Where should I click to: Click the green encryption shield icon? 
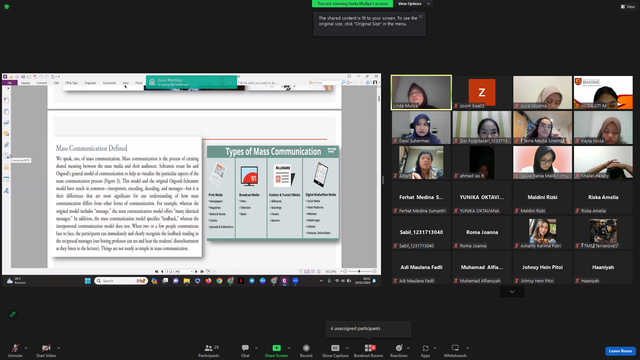pyautogui.click(x=7, y=7)
